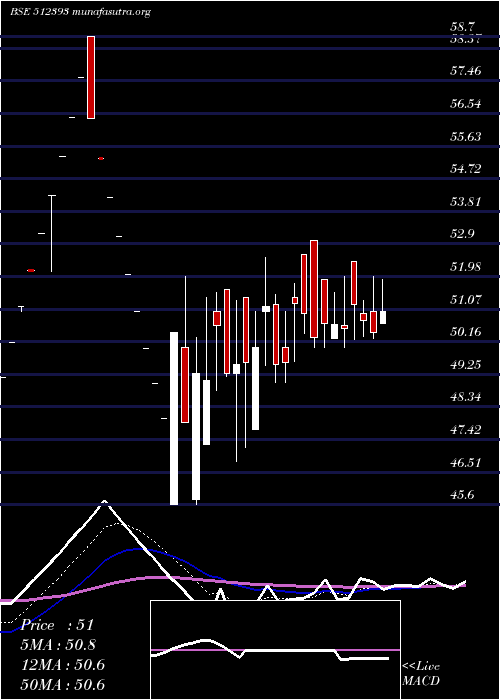
Task: Click the 53.81 price axis label
Action: [466, 202]
